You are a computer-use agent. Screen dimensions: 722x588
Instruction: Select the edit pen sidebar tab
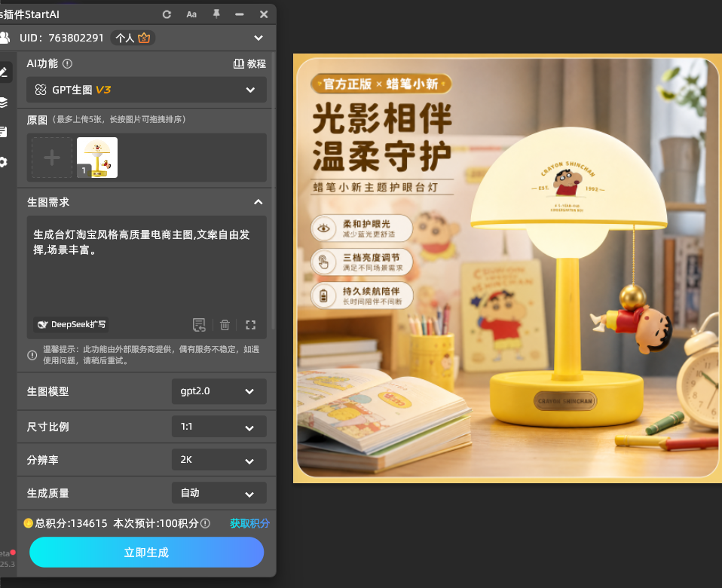(4, 72)
